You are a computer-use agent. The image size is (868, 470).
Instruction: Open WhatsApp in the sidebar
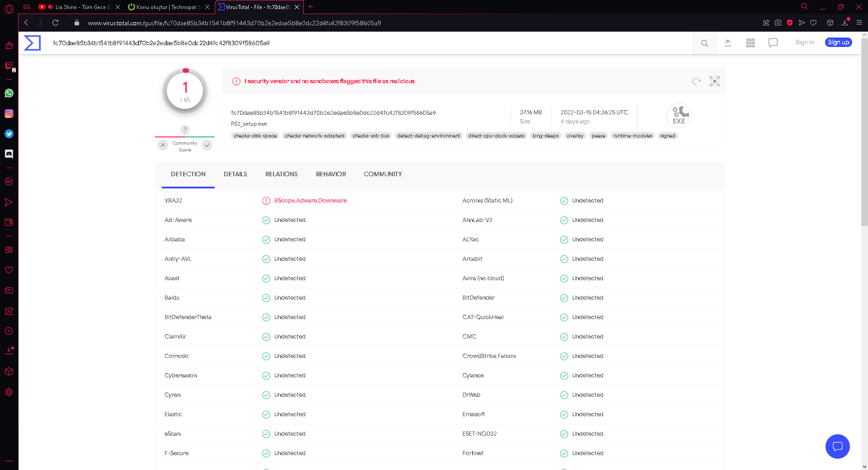tap(9, 93)
